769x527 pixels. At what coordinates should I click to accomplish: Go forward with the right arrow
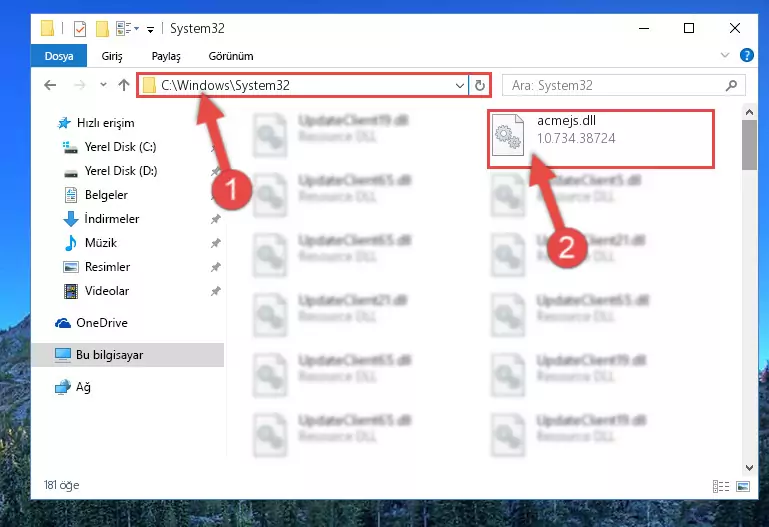coord(79,85)
